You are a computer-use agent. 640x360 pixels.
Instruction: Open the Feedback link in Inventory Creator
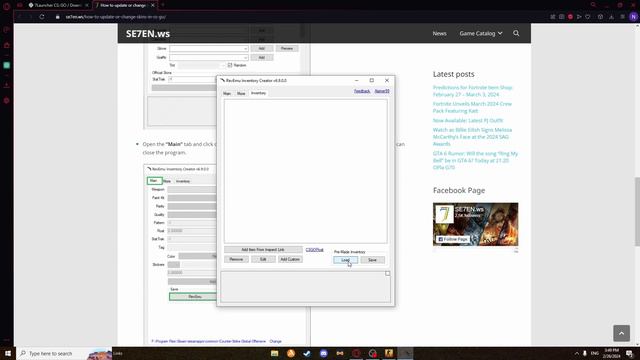coord(362,91)
